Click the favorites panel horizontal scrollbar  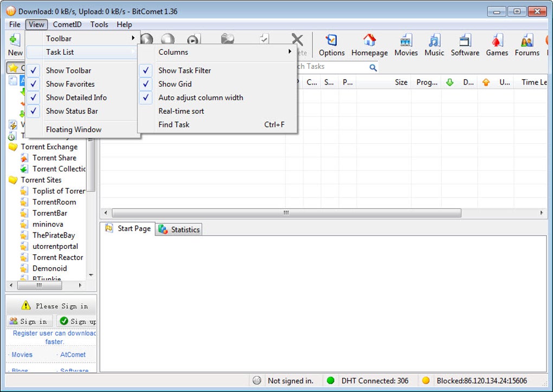(x=39, y=285)
